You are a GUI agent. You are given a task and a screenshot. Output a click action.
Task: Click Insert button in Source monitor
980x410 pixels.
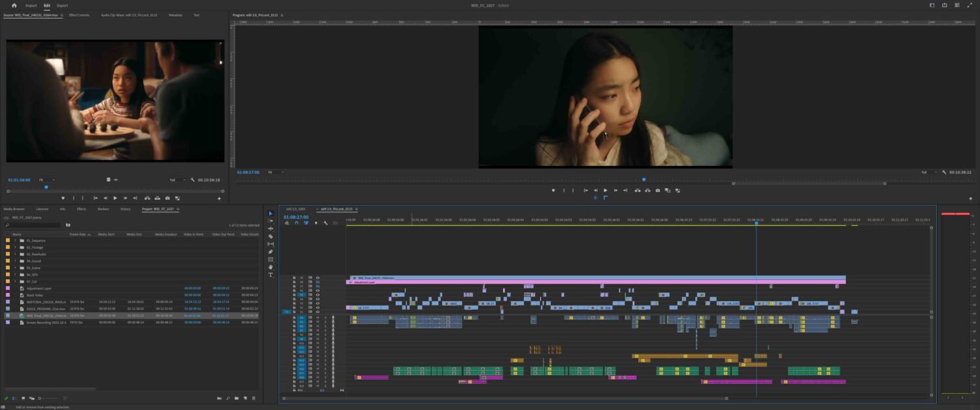[x=147, y=198]
